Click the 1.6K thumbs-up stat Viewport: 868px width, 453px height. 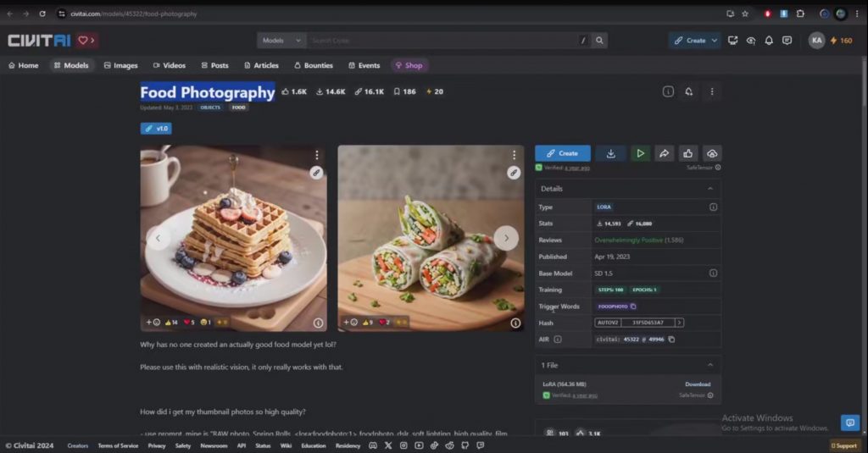coord(294,91)
